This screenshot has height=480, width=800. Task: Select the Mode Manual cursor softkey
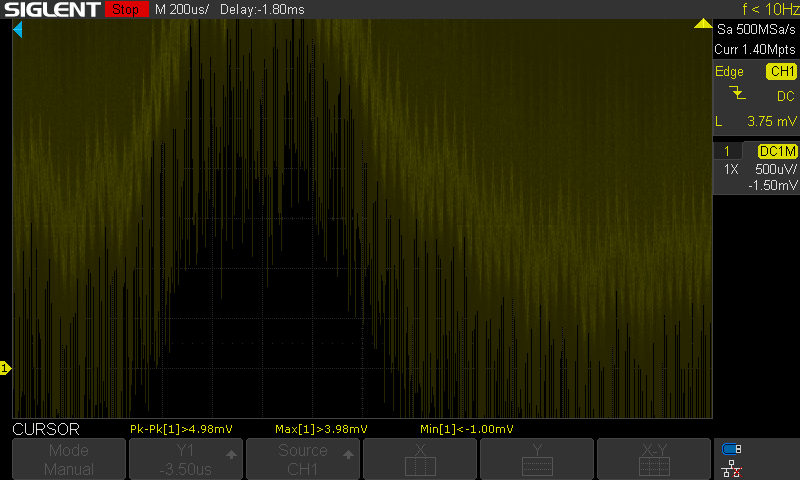[x=69, y=459]
